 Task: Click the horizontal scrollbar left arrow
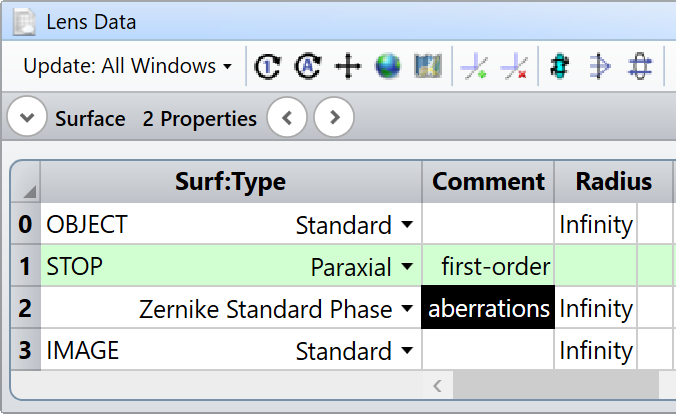(436, 384)
